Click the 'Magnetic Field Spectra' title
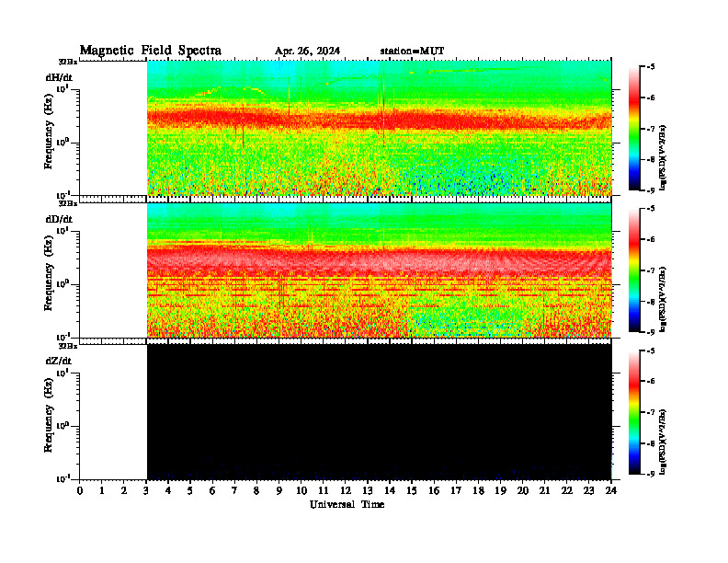The height and width of the screenshot is (563, 728). point(151,51)
